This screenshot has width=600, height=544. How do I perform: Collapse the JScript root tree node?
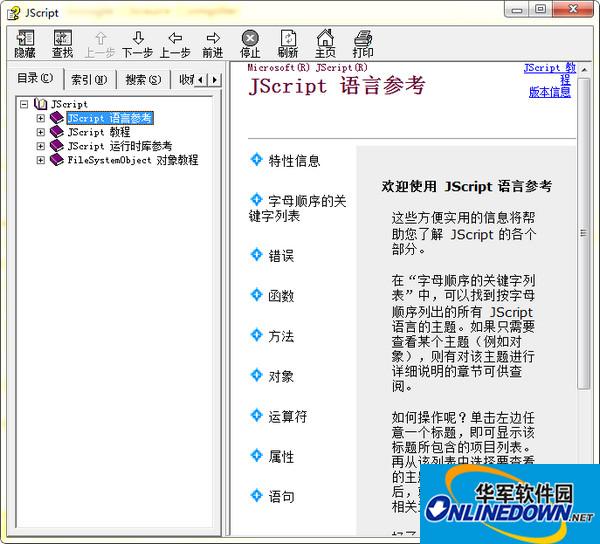point(24,104)
